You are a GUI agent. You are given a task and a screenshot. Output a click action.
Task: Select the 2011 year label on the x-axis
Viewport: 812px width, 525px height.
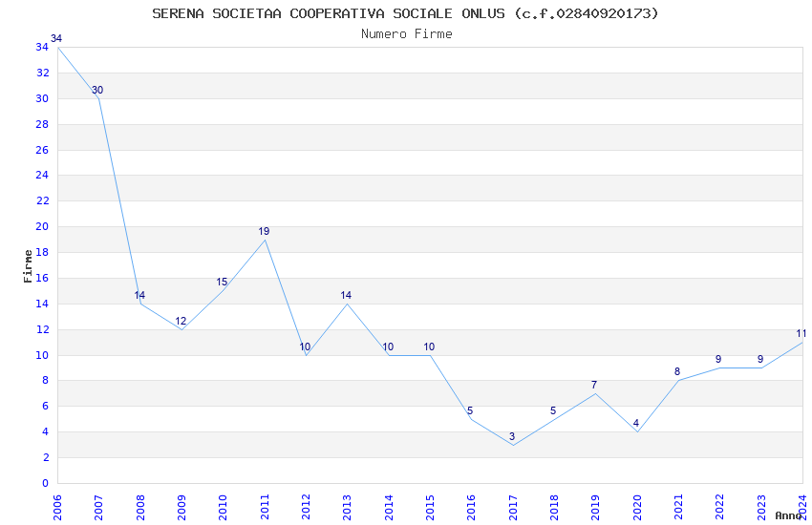264,507
